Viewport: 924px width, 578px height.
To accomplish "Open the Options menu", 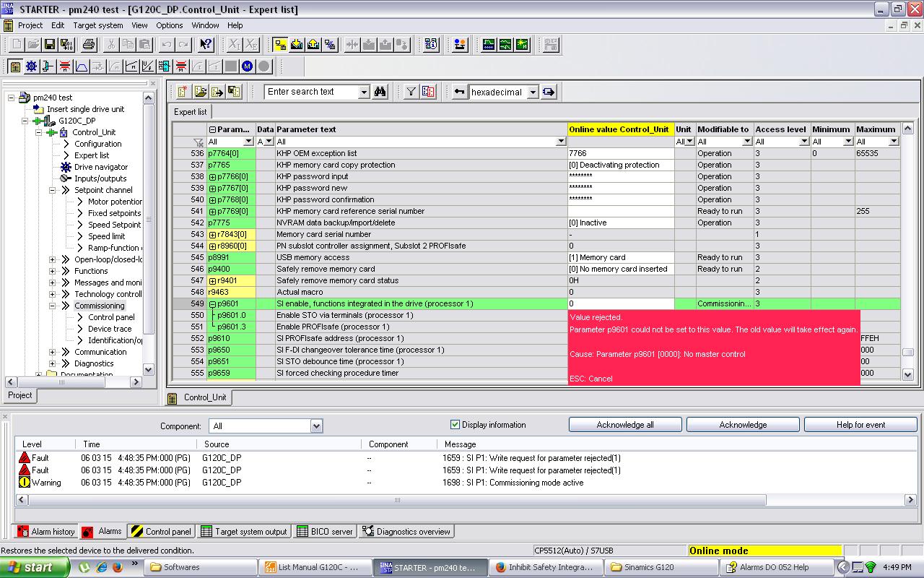I will [170, 25].
